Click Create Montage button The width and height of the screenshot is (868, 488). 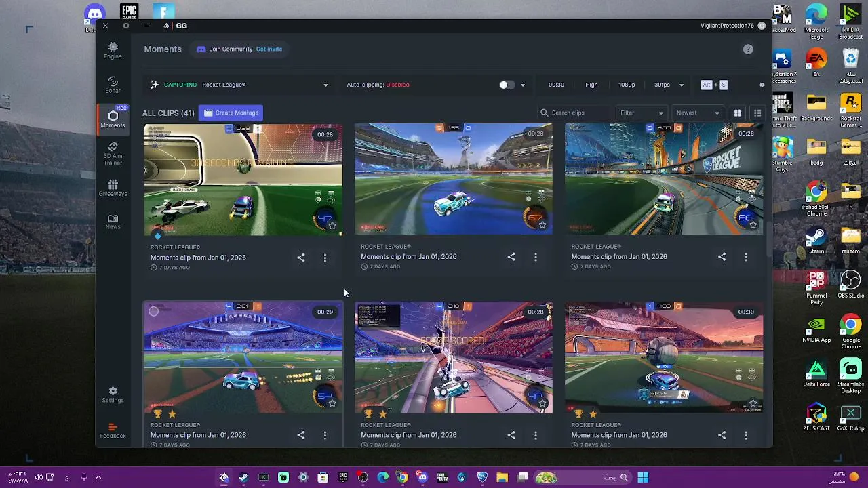click(x=231, y=113)
